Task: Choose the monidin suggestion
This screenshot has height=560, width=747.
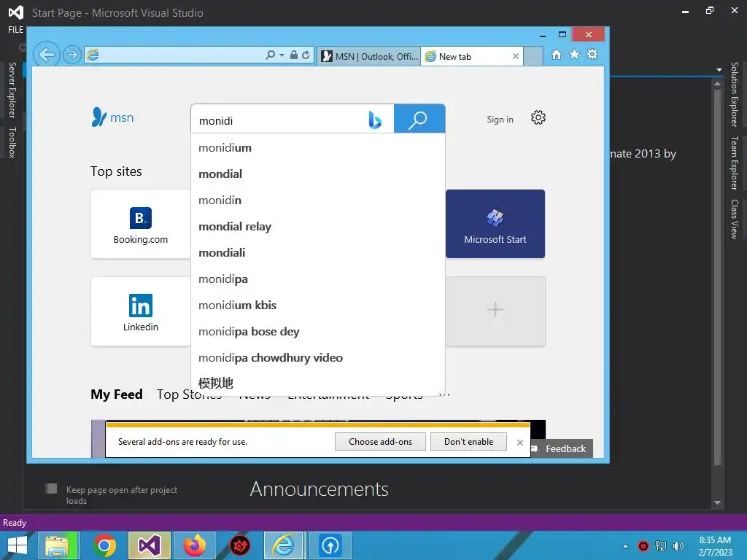Action: coord(318,201)
